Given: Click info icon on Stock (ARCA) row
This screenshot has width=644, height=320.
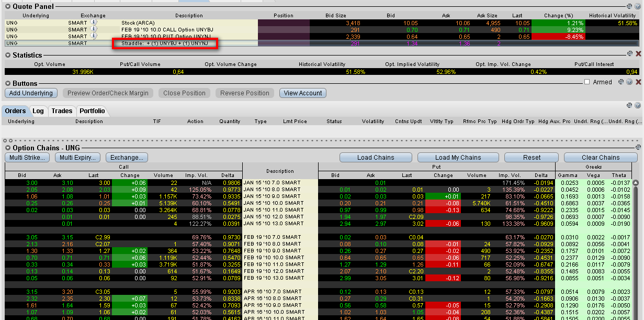Looking at the screenshot, I should pyautogui.click(x=94, y=23).
